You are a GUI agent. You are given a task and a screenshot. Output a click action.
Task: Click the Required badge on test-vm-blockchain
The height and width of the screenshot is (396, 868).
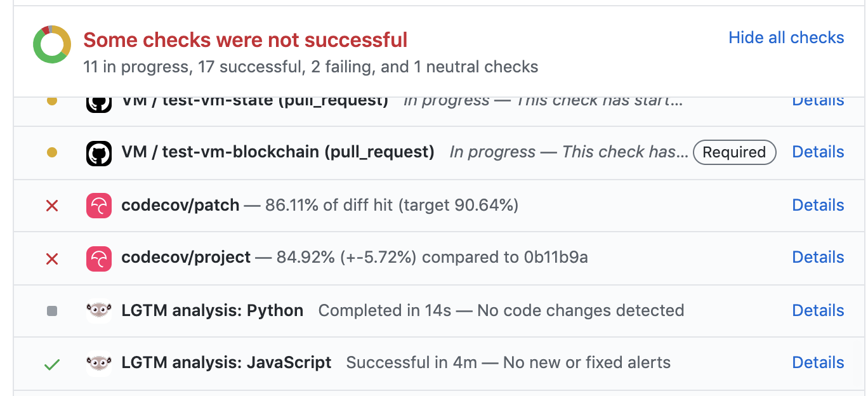[x=734, y=152]
